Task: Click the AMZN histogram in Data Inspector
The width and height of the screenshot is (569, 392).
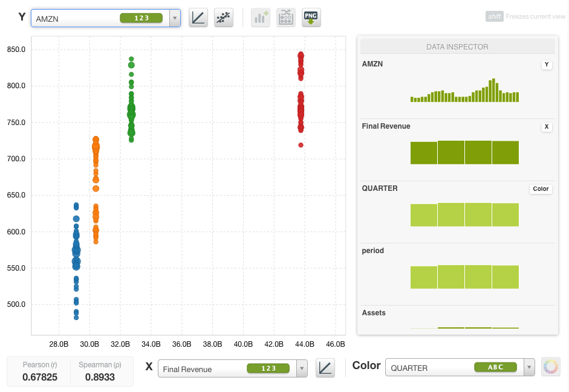Action: tap(464, 91)
